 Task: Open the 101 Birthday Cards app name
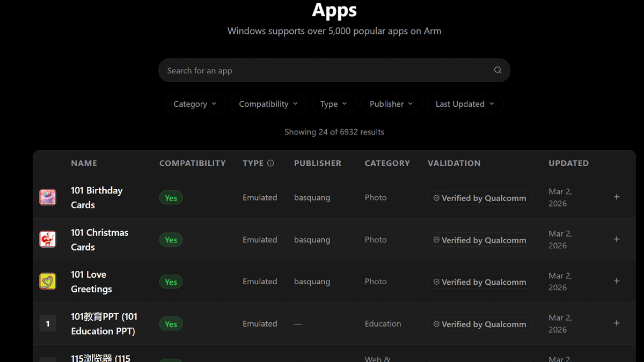(x=97, y=197)
